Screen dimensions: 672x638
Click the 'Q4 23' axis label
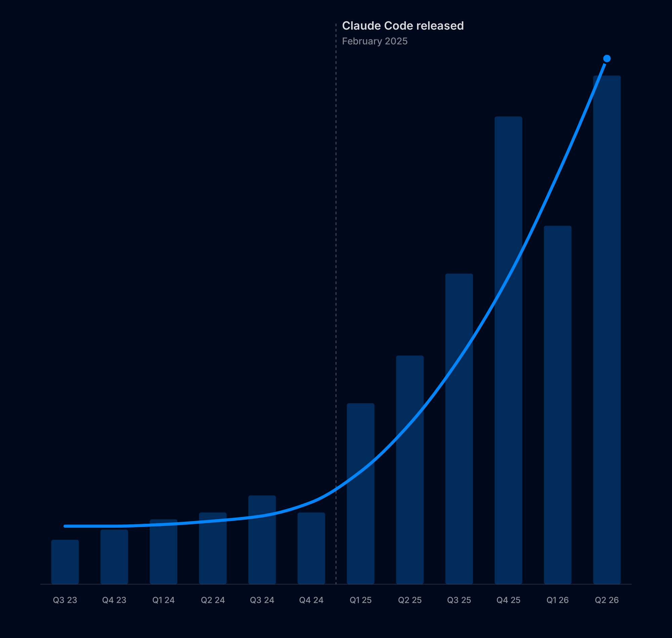[x=114, y=600]
